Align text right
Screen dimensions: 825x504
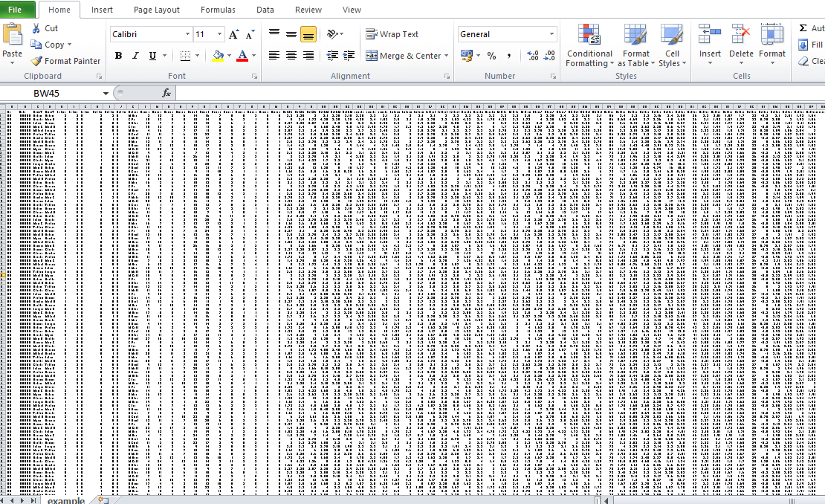tap(308, 55)
